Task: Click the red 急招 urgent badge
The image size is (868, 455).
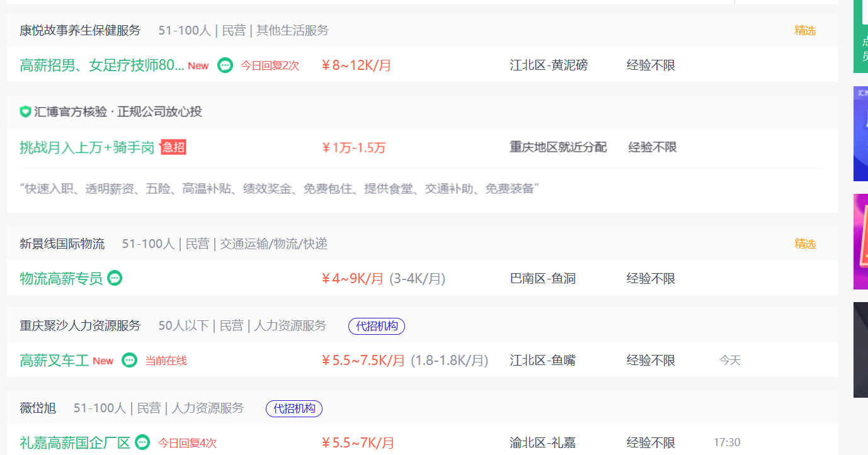Action: [173, 147]
